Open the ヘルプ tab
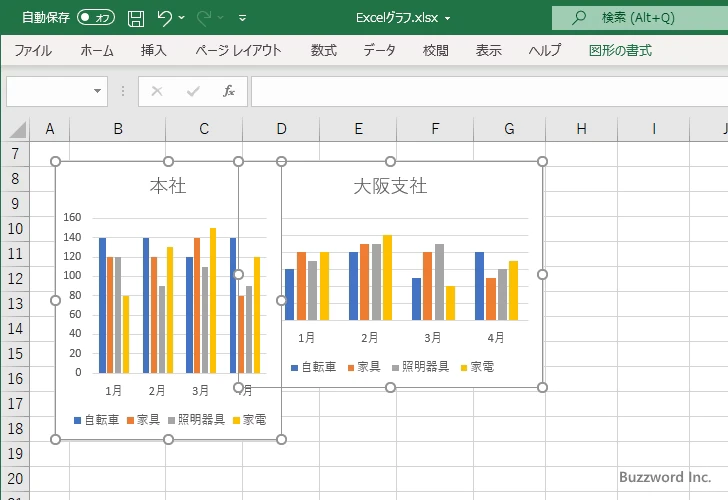 point(545,50)
